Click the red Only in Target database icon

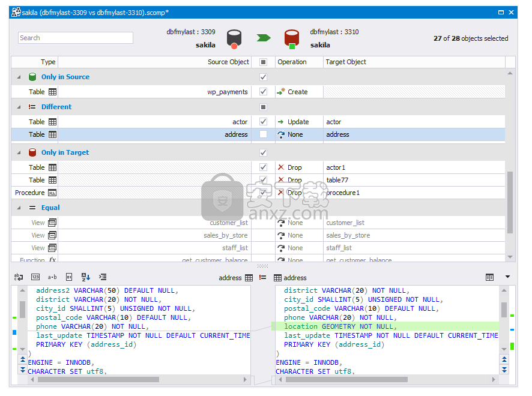(32, 152)
